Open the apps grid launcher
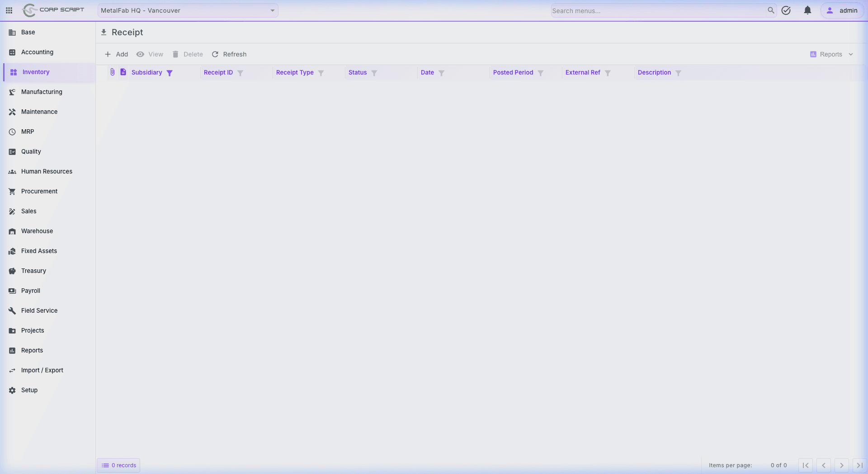 9,10
